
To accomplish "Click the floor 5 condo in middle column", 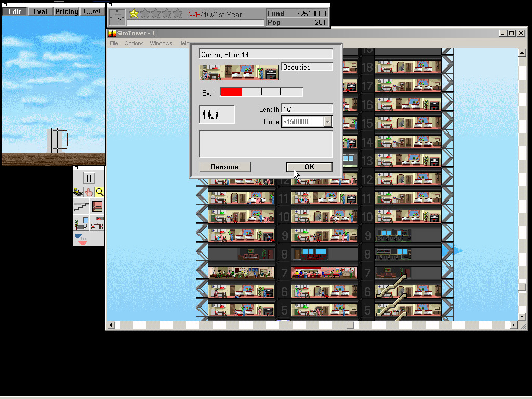I will pos(324,310).
